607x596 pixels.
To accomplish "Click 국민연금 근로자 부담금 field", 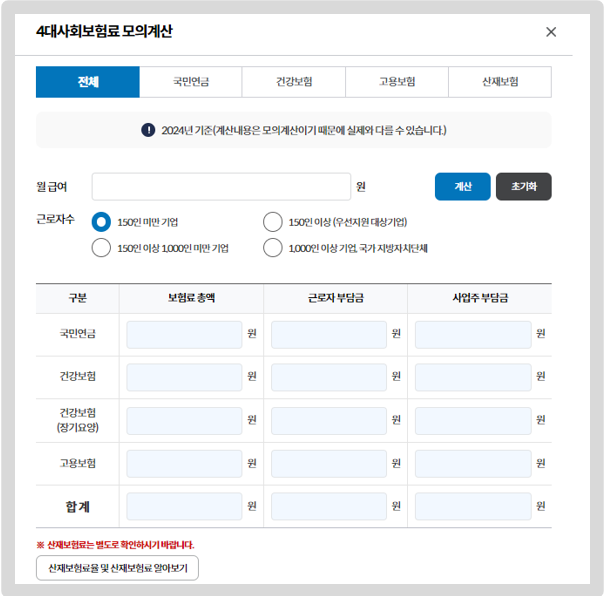I will pyautogui.click(x=329, y=335).
